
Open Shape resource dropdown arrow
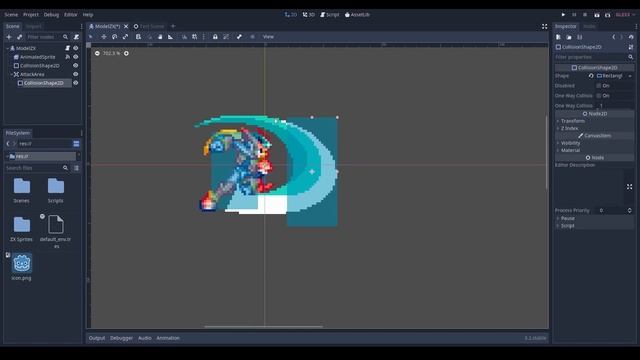tap(630, 76)
